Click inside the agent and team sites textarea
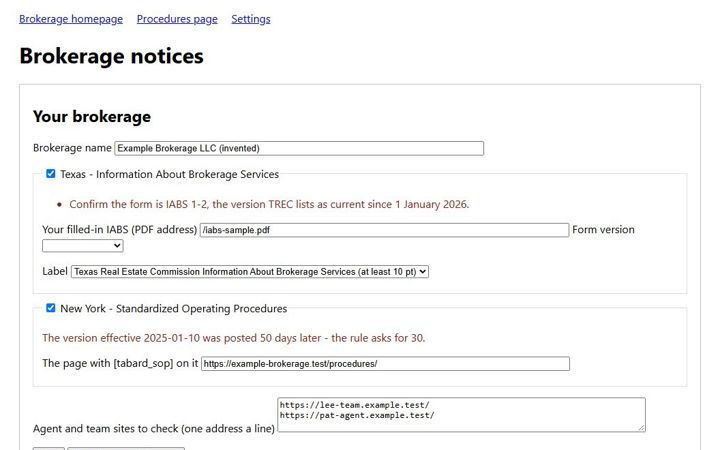720x450 pixels. click(x=461, y=415)
